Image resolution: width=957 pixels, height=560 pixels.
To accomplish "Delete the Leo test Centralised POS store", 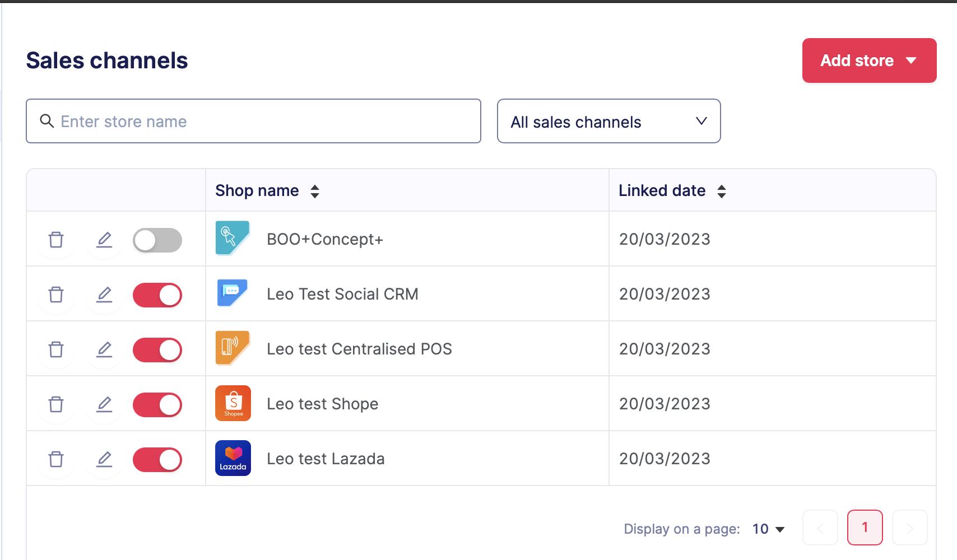I will pos(56,349).
